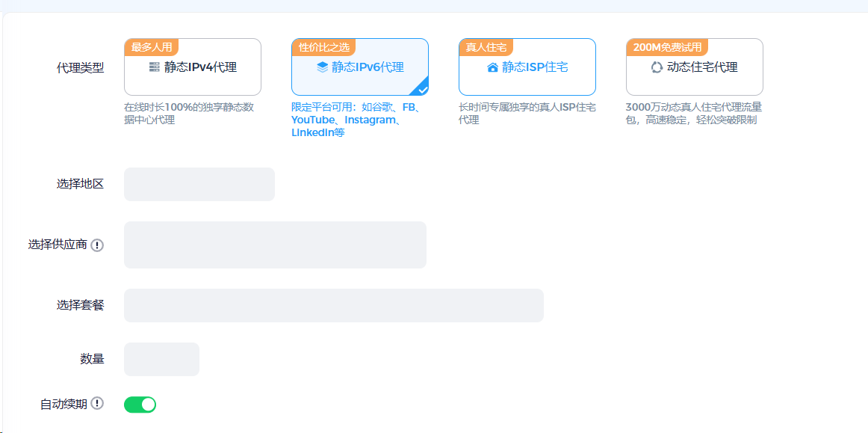Click the 最多人用 orange badge

tap(152, 47)
